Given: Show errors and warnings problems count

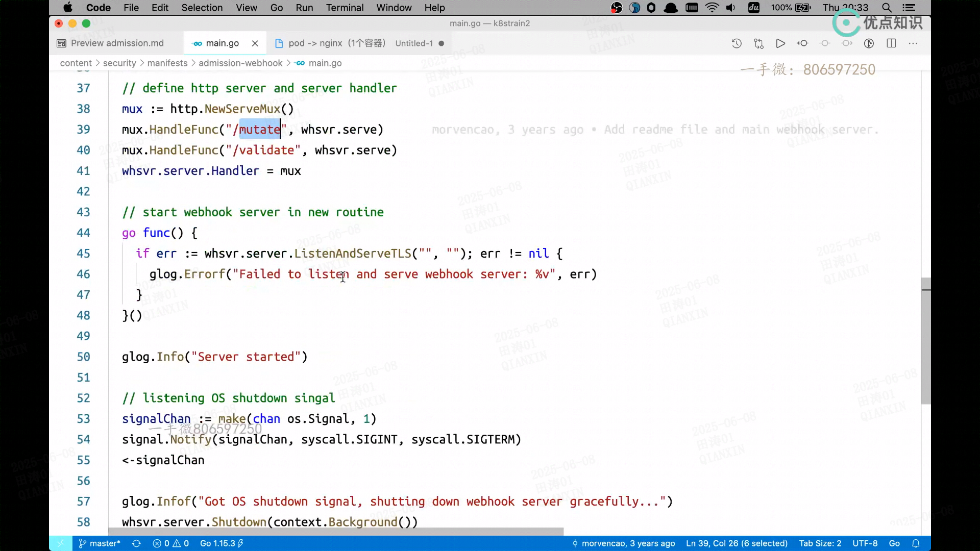Looking at the screenshot, I should [x=171, y=543].
